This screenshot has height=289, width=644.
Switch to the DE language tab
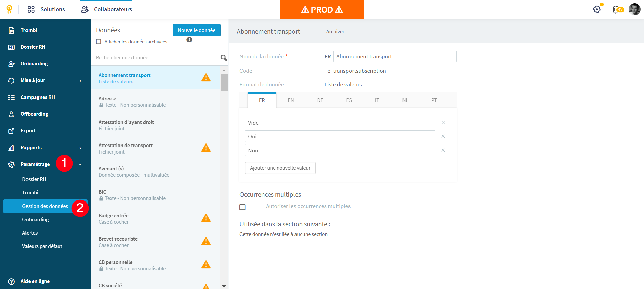point(320,100)
